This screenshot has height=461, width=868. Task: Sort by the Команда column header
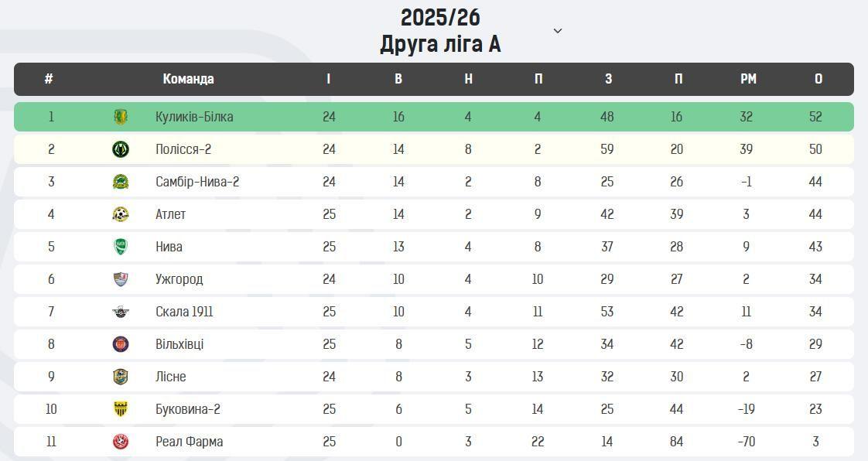(188, 79)
